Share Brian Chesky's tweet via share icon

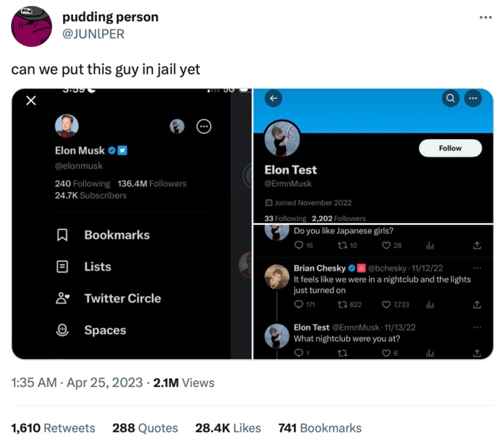476,305
